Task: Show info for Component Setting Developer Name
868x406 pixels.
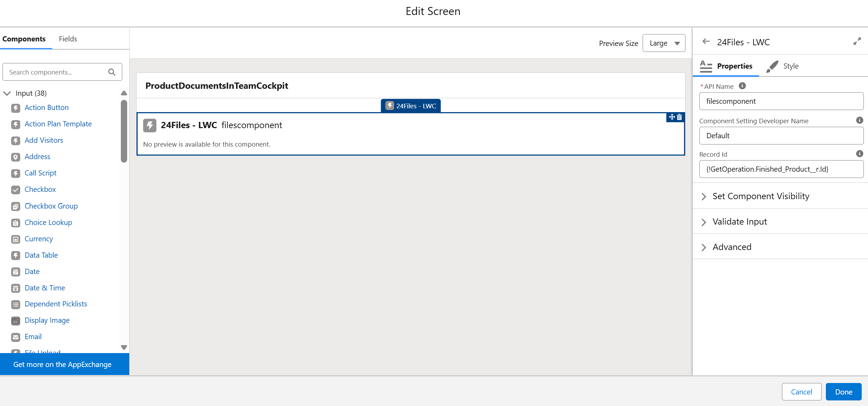Action: tap(860, 120)
